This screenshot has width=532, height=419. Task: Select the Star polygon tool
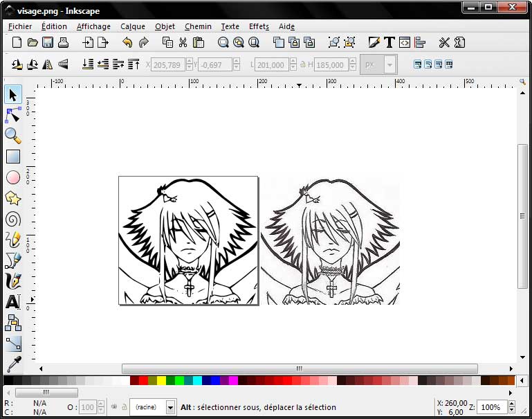[13, 198]
